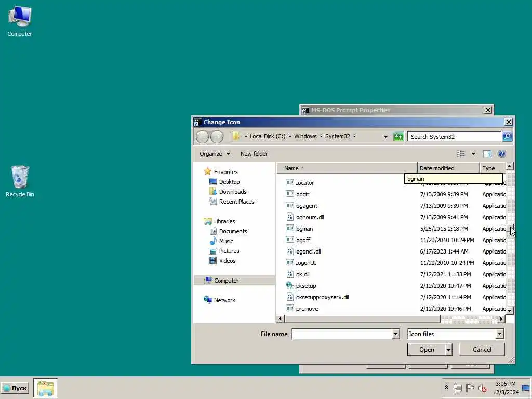Click the Search System32 field
532x399 pixels.
pyautogui.click(x=454, y=137)
